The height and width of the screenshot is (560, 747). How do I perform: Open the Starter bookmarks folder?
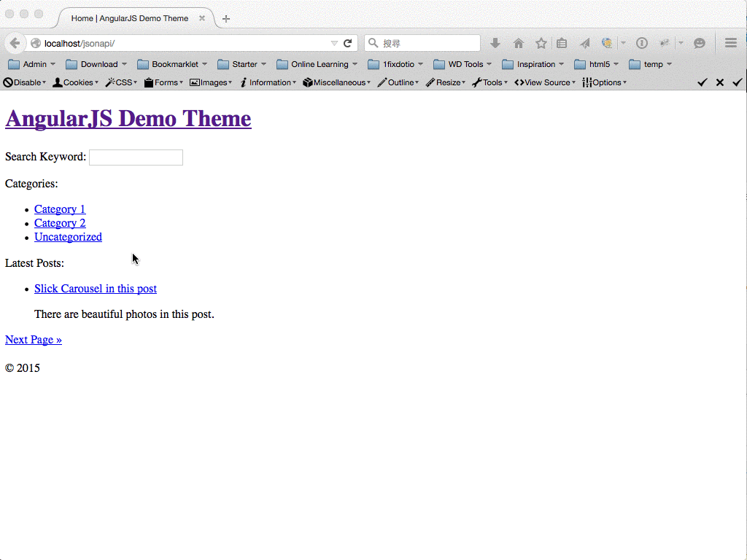point(241,64)
